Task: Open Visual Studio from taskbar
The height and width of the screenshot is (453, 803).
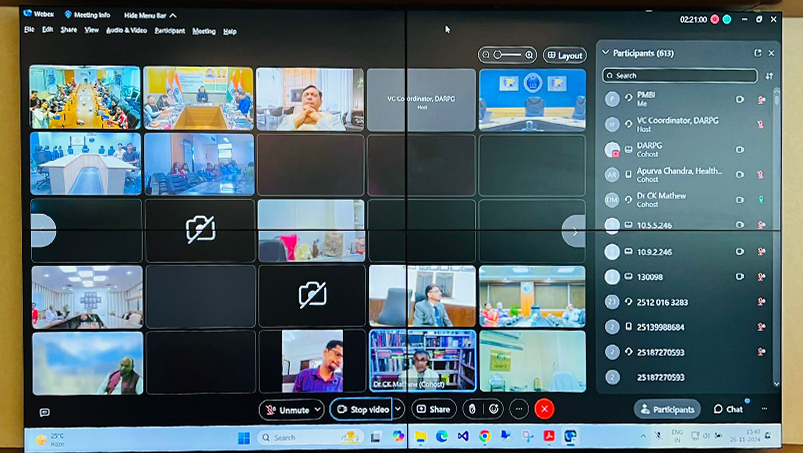Action: click(463, 436)
